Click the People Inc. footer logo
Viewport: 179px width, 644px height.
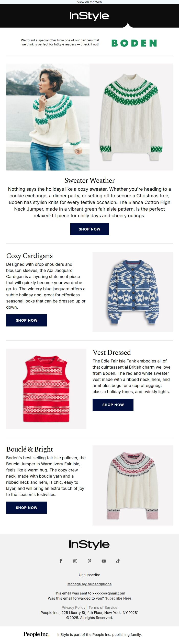[x=36, y=634]
